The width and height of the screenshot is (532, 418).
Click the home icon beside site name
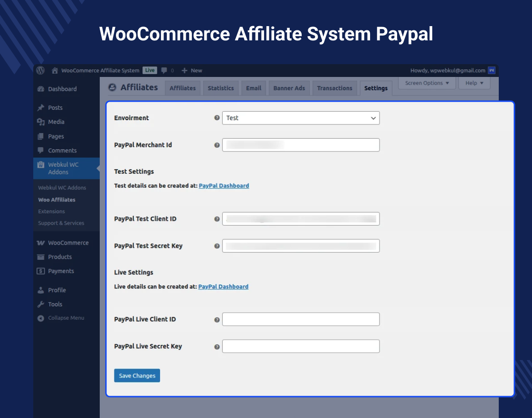tap(55, 70)
